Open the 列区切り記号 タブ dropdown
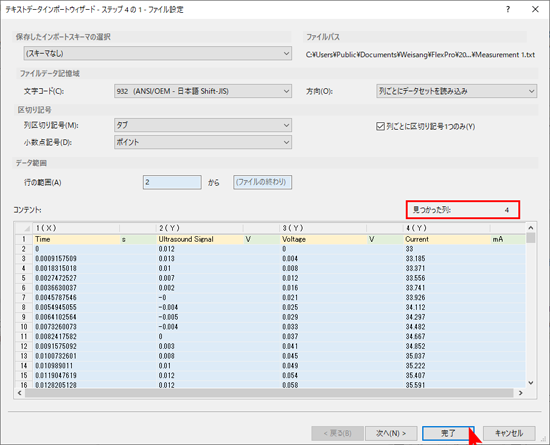The height and width of the screenshot is (445, 550). 203,125
